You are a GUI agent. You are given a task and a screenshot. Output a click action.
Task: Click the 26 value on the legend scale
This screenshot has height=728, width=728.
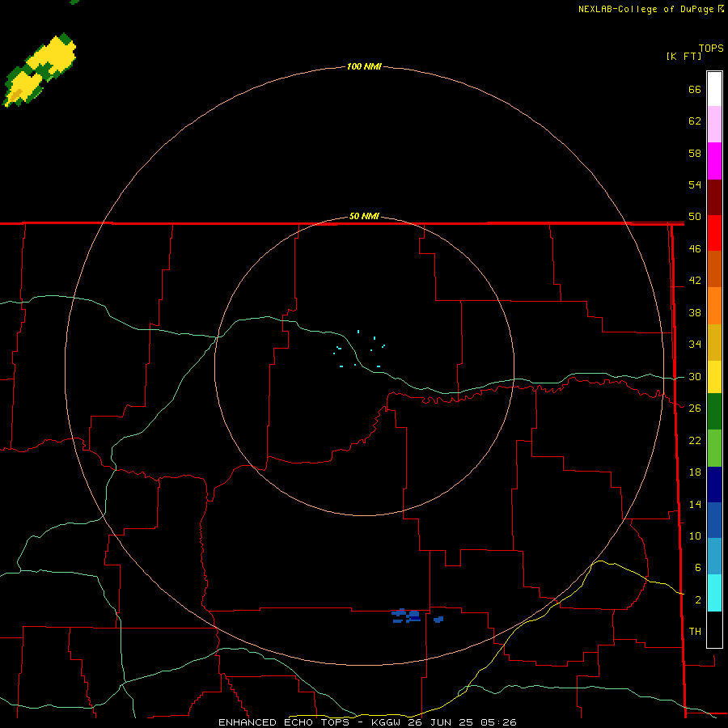[x=695, y=408]
